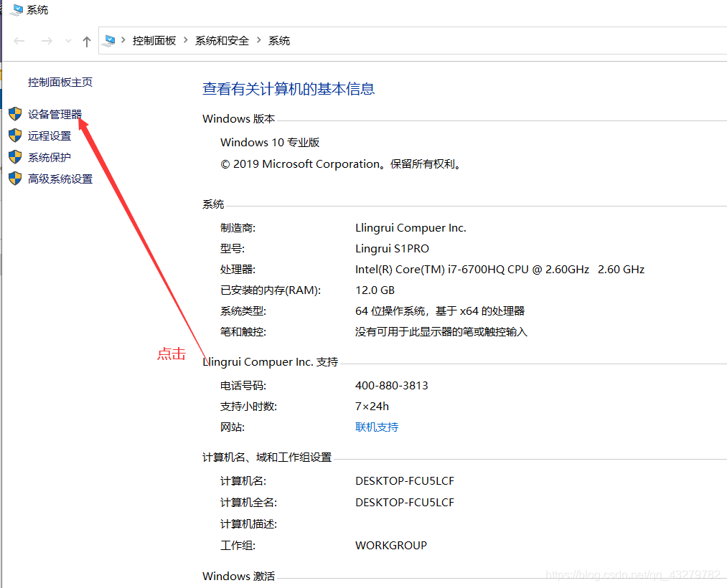Click manufacturer value Llingrui Compuer Inc.
The width and height of the screenshot is (727, 588).
411,228
